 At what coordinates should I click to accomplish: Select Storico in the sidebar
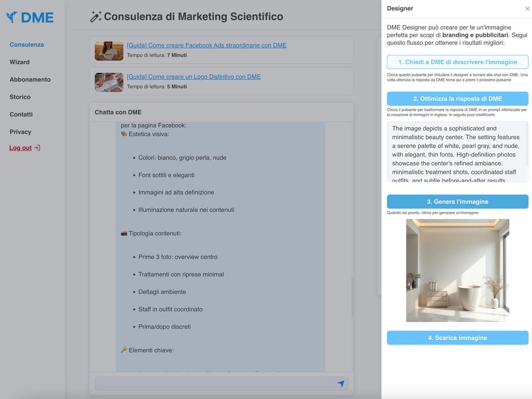point(20,97)
